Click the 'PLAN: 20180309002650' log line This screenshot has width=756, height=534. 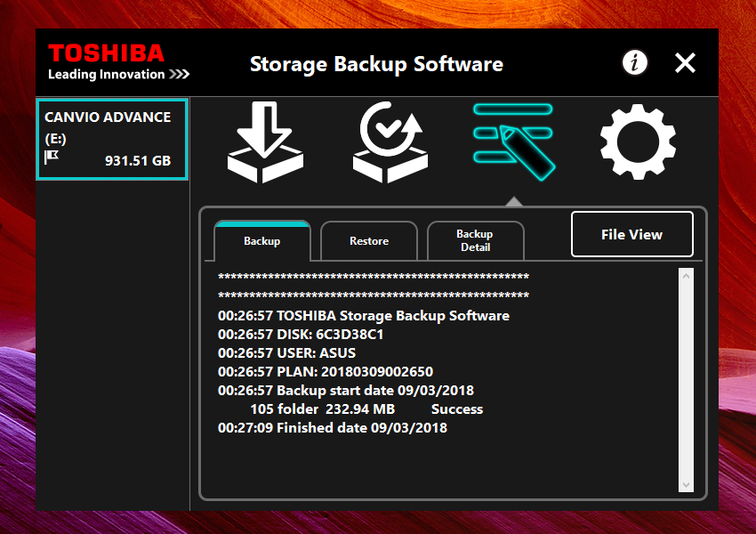(326, 371)
